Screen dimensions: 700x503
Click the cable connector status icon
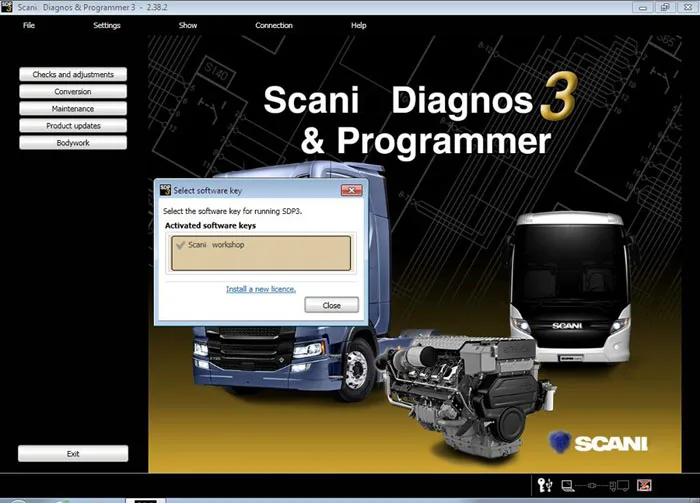click(592, 486)
